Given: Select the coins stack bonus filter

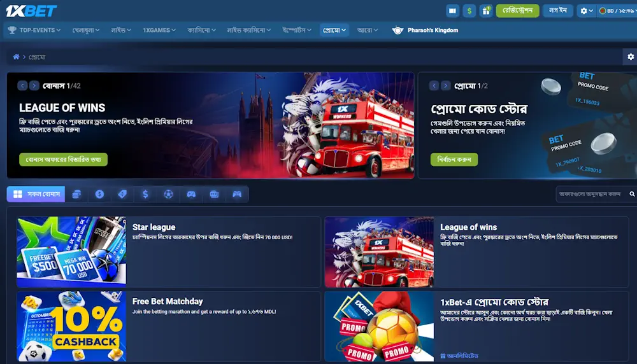Looking at the screenshot, I should (76, 194).
